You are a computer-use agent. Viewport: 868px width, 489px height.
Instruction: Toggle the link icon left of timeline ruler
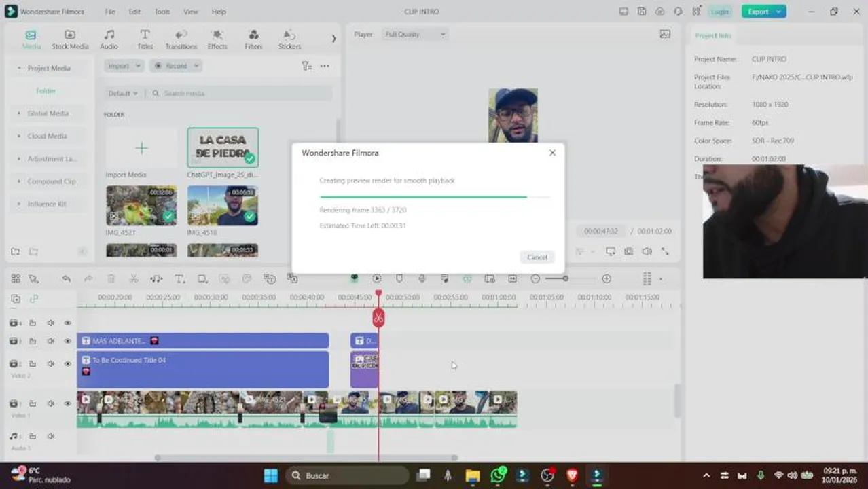[x=33, y=298]
